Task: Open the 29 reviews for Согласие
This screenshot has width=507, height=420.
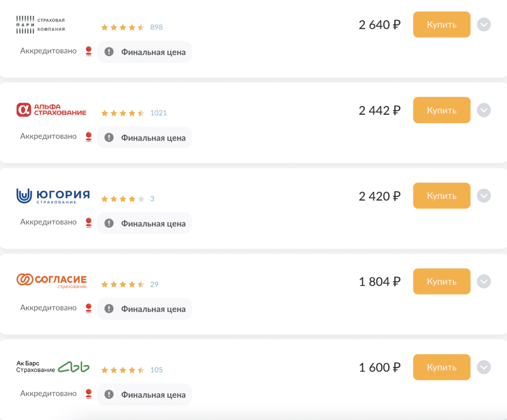Action: 154,284
